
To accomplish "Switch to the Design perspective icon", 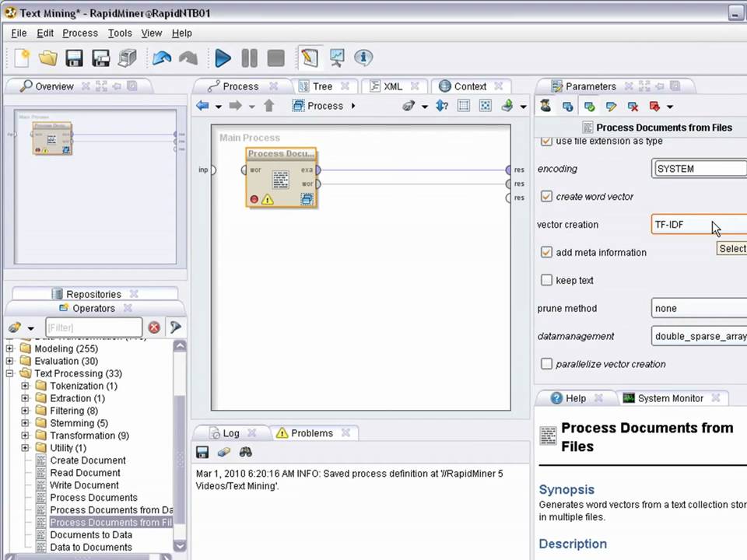I will tap(310, 58).
